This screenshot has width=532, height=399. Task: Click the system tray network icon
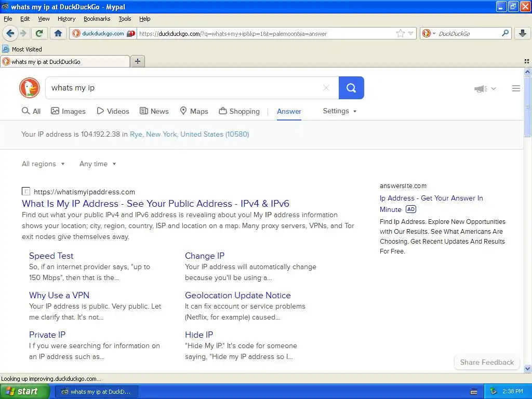point(494,392)
